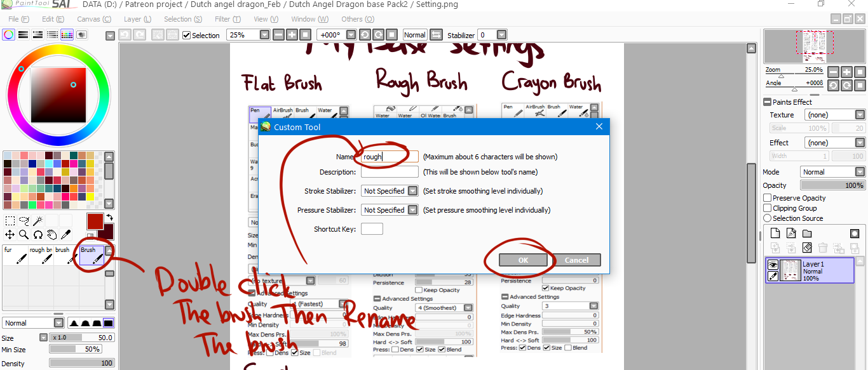
Task: Open the brush blend mode Normal dropdown
Action: point(58,323)
